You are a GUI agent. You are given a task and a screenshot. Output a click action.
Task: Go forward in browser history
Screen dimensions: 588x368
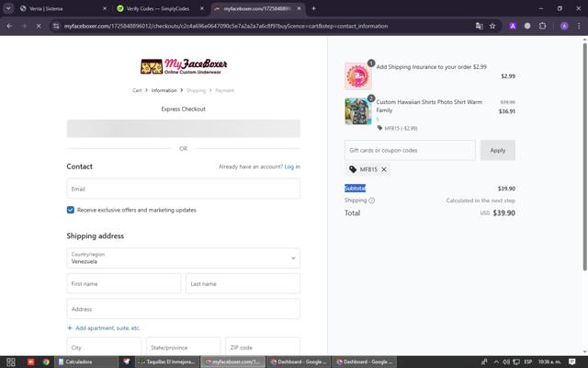pyautogui.click(x=24, y=26)
